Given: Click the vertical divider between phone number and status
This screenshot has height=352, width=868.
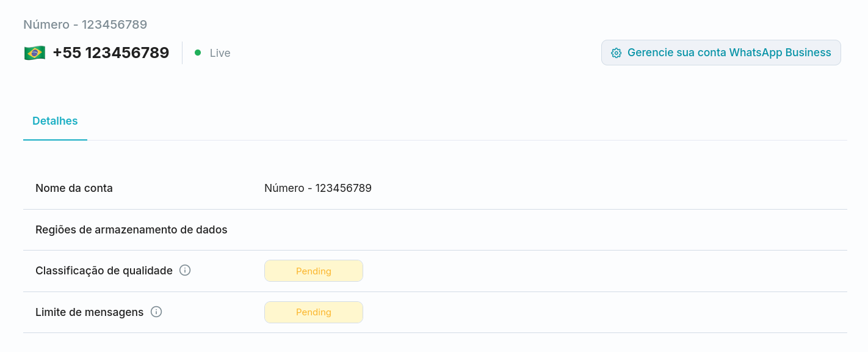Looking at the screenshot, I should pos(182,53).
